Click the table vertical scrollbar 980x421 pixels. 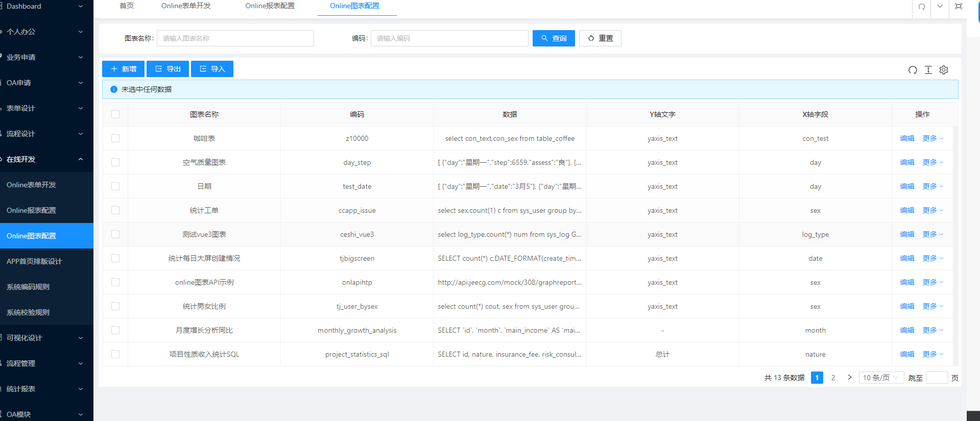[x=955, y=246]
